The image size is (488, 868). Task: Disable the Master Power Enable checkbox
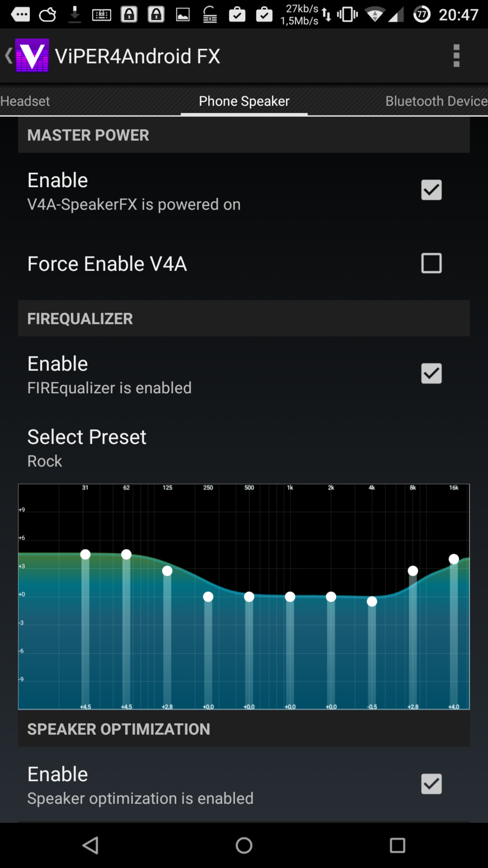point(431,190)
